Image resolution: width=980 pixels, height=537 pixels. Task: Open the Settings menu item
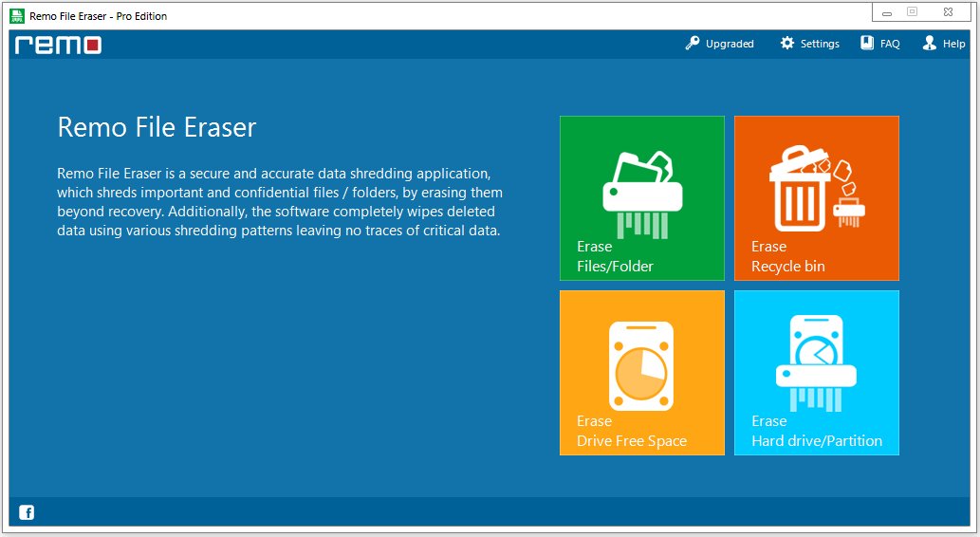click(x=820, y=44)
